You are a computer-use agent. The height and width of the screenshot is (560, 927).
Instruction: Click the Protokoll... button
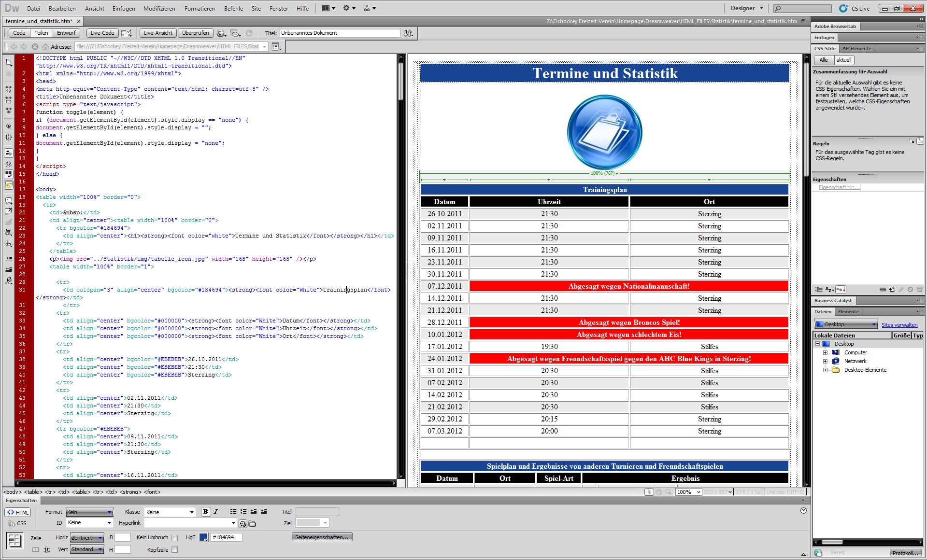(x=905, y=553)
